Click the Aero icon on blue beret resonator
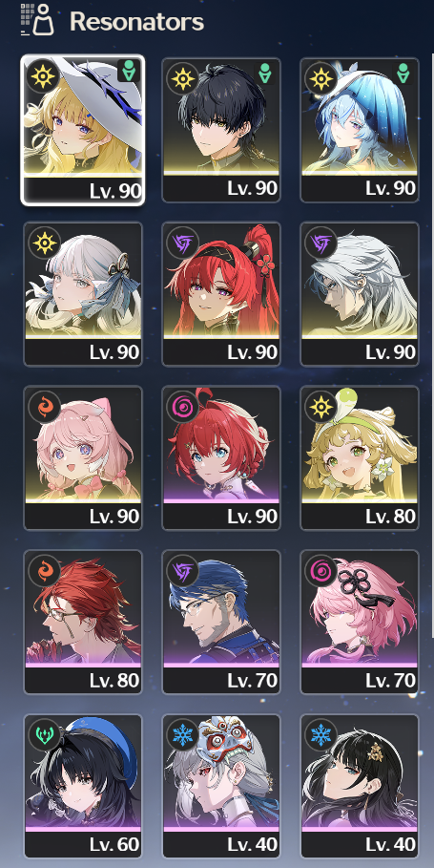 pyautogui.click(x=44, y=734)
